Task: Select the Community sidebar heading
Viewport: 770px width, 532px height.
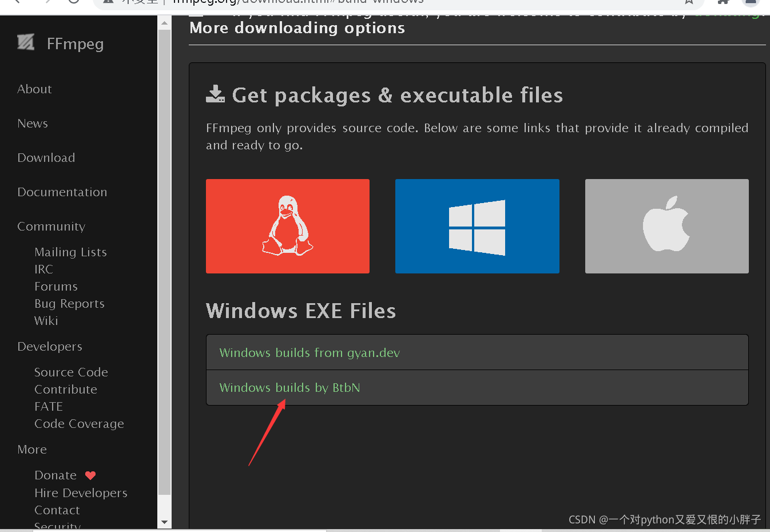Action: [x=51, y=227]
